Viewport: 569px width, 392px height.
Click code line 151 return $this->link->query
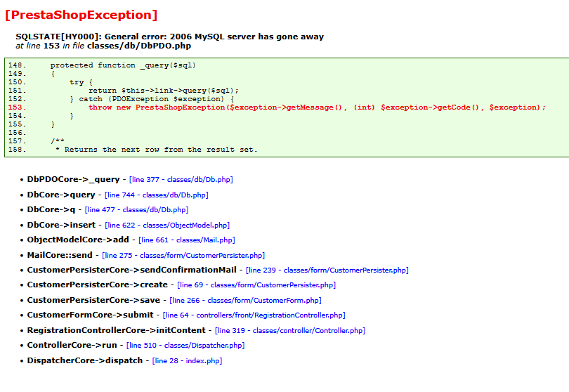click(124, 91)
